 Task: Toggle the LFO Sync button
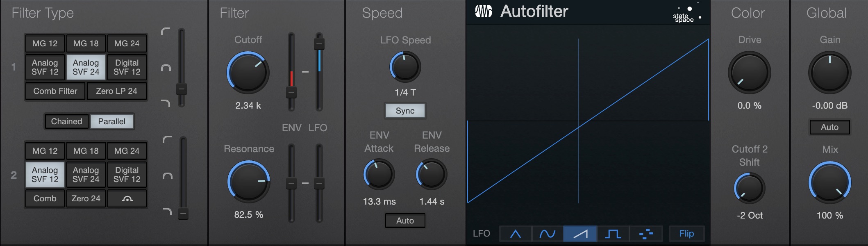click(x=405, y=111)
